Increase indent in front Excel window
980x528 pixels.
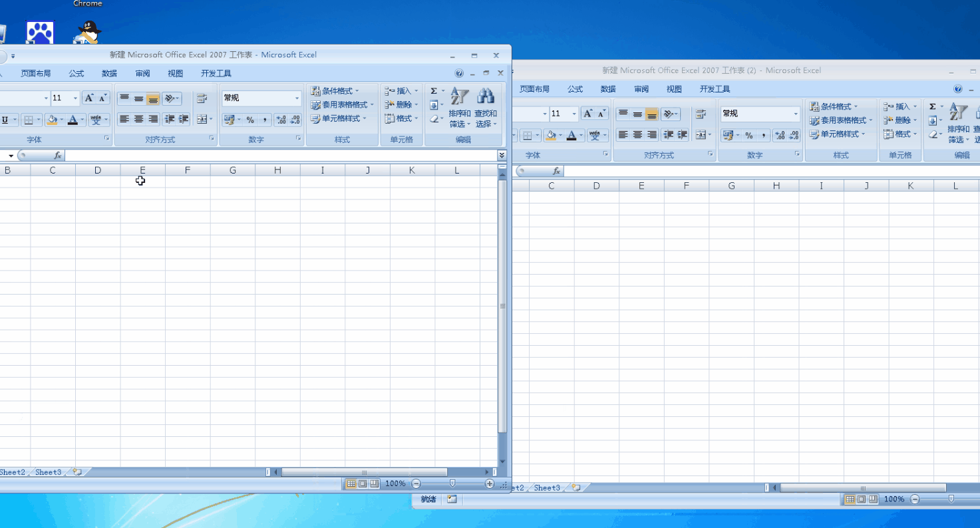184,119
